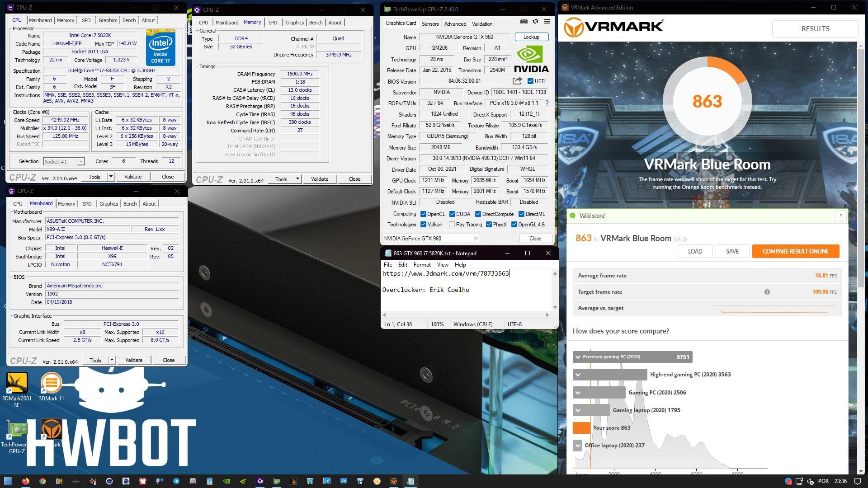Toggle the PhysX checkbox
This screenshot has height=488, width=868.
[489, 225]
